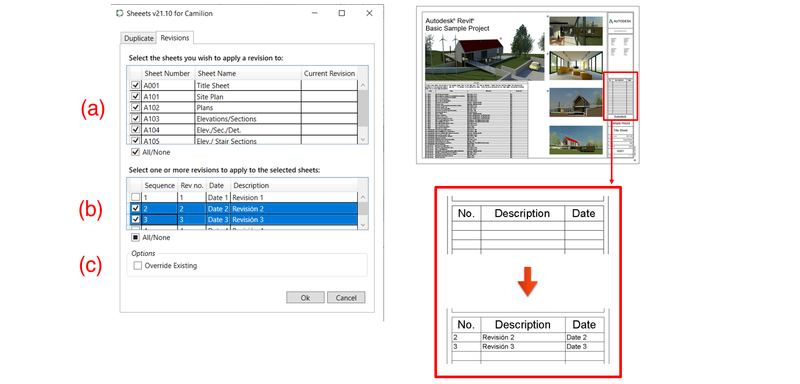The image size is (800, 384).
Task: Click the revisions Date column header
Action: [218, 186]
